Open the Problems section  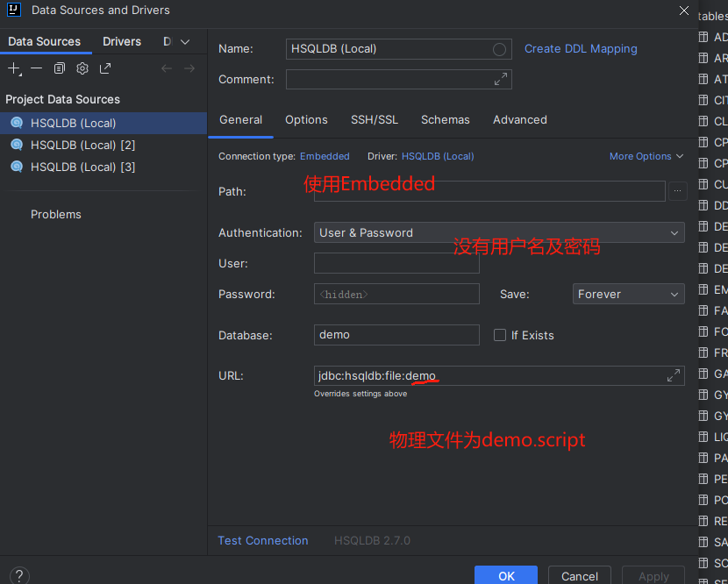(x=56, y=215)
